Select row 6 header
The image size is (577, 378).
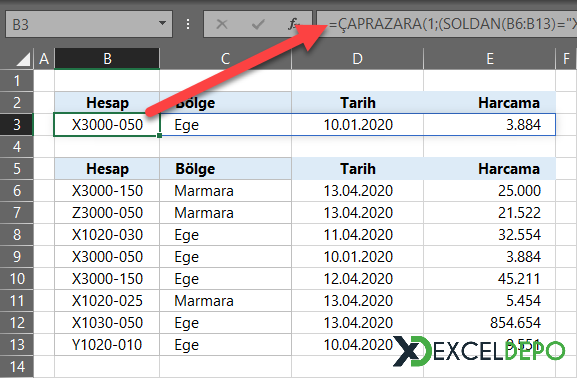[x=17, y=191]
